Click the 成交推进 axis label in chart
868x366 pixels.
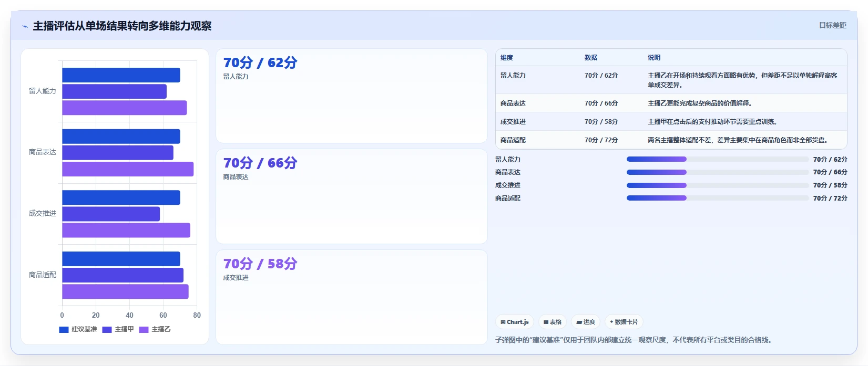click(x=42, y=214)
